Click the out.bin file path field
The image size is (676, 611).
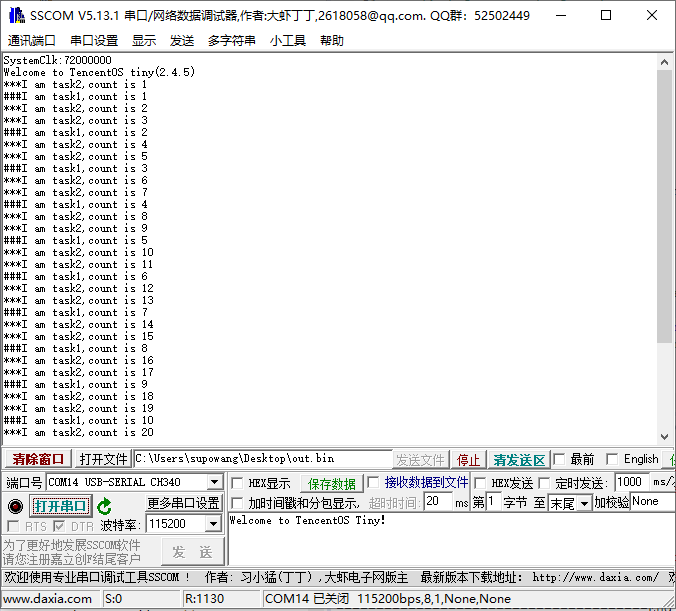coord(263,459)
